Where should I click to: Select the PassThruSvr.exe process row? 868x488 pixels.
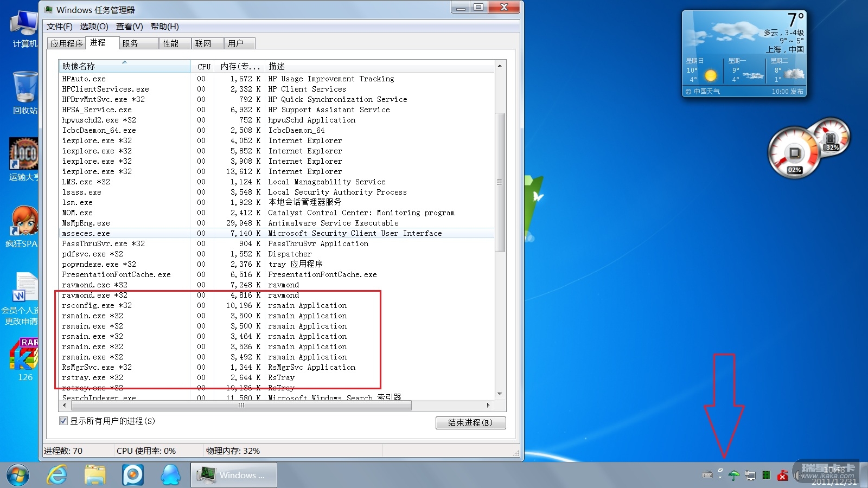coord(277,243)
